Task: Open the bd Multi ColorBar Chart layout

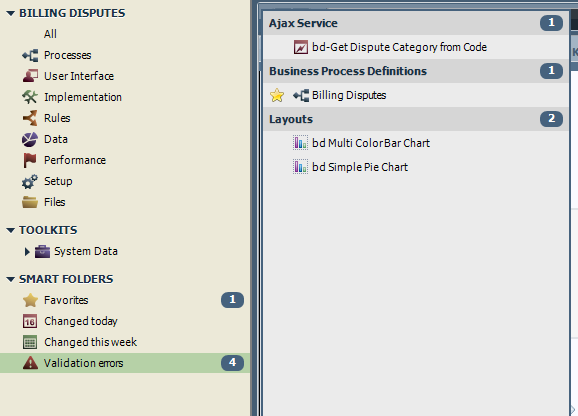Action: [371, 143]
